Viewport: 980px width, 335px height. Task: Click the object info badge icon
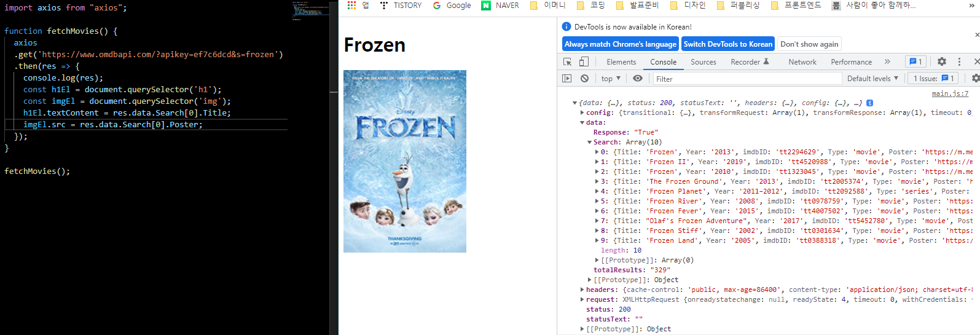869,103
